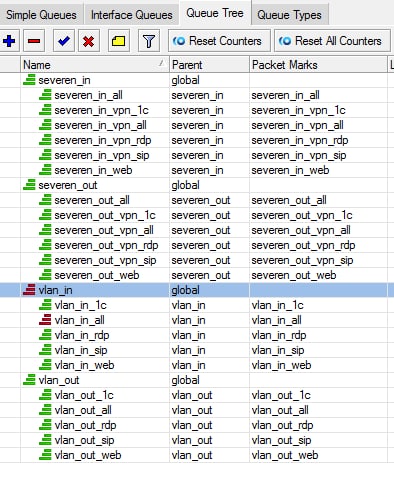The image size is (394, 486).
Task: Sort by the Parent column header
Action: point(209,65)
